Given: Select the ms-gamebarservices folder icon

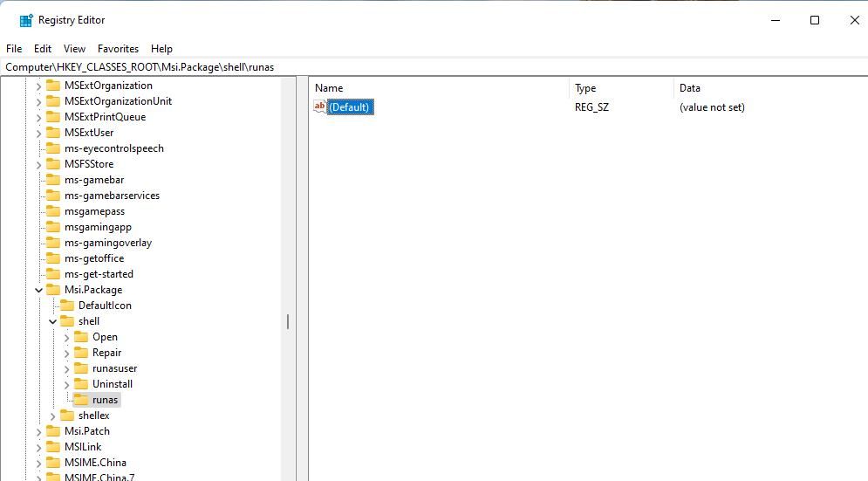Looking at the screenshot, I should click(x=53, y=195).
